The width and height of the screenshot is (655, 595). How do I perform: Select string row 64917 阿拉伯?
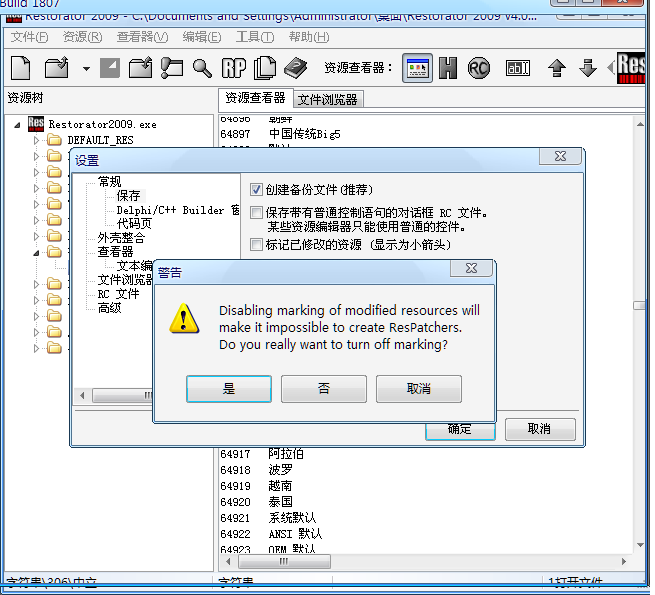click(x=261, y=454)
